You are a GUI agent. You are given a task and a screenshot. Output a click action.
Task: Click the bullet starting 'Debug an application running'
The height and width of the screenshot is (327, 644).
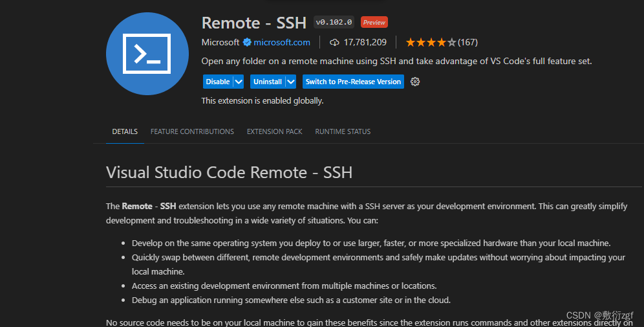pos(291,300)
